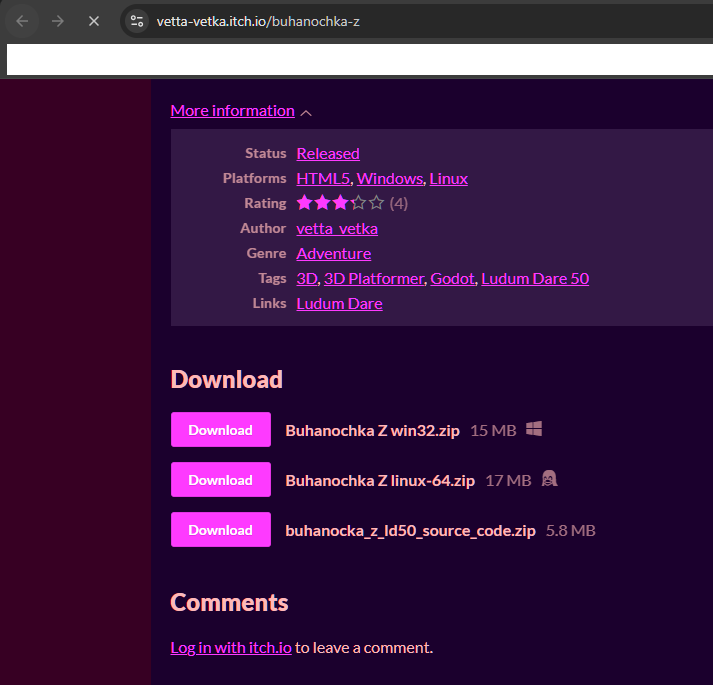Click the star rating icons
The image size is (713, 685).
pyautogui.click(x=340, y=203)
